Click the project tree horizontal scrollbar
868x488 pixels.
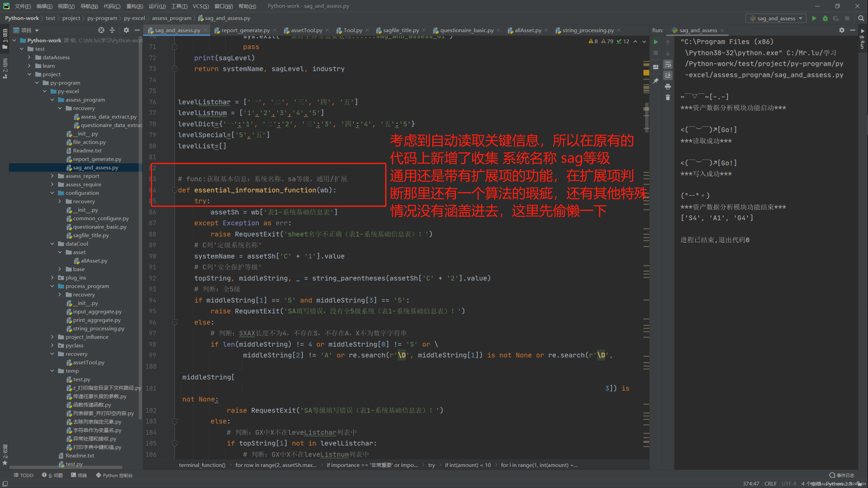coord(66,467)
